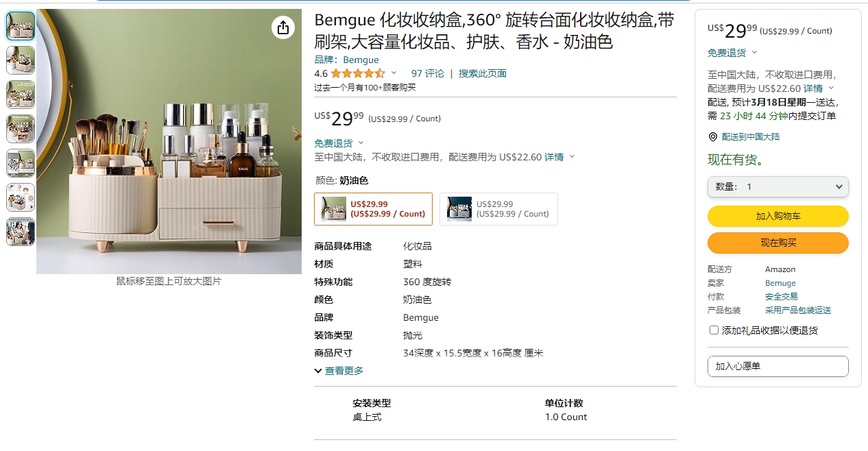Open the 数量 quantity dropdown

point(778,187)
